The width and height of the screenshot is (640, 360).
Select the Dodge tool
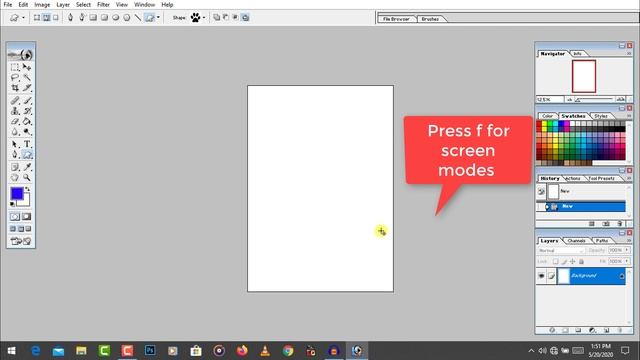tap(27, 132)
